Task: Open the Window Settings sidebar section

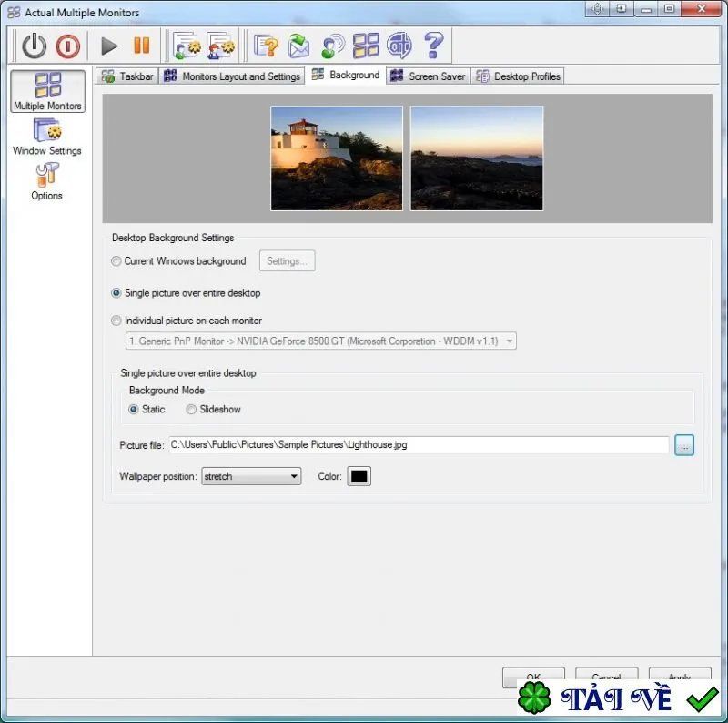Action: (x=47, y=137)
